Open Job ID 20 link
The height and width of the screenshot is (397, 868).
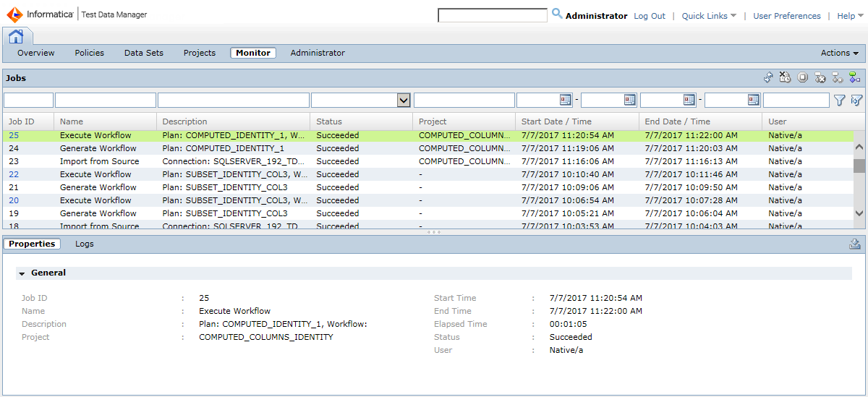(14, 200)
